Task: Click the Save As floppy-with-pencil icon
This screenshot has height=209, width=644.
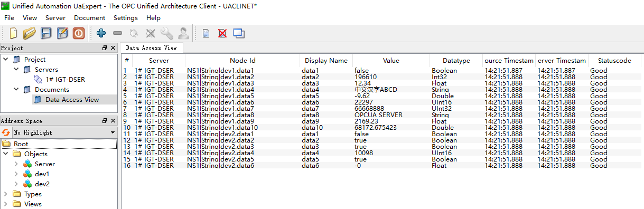Action: pyautogui.click(x=62, y=33)
